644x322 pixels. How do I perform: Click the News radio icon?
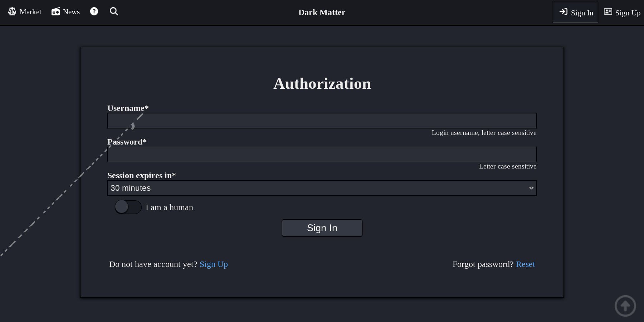coord(55,11)
